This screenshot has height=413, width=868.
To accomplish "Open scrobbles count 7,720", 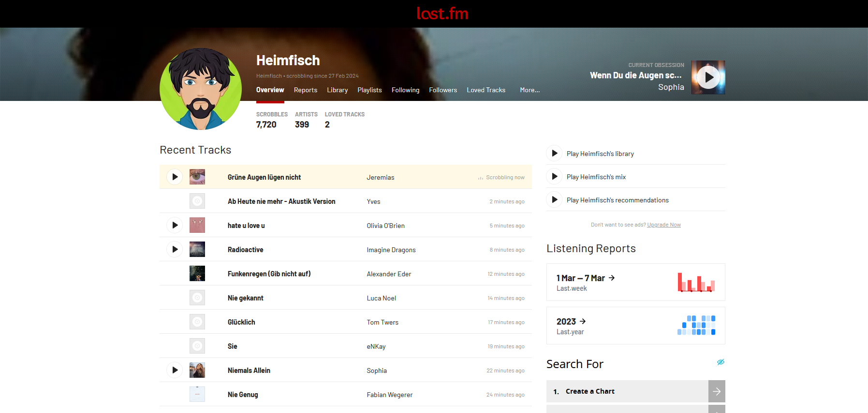I will [266, 125].
